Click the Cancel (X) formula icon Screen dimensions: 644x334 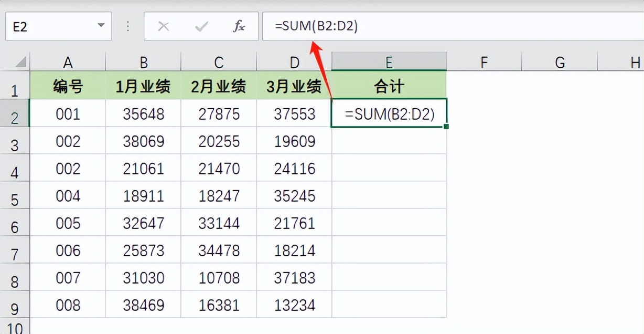164,26
